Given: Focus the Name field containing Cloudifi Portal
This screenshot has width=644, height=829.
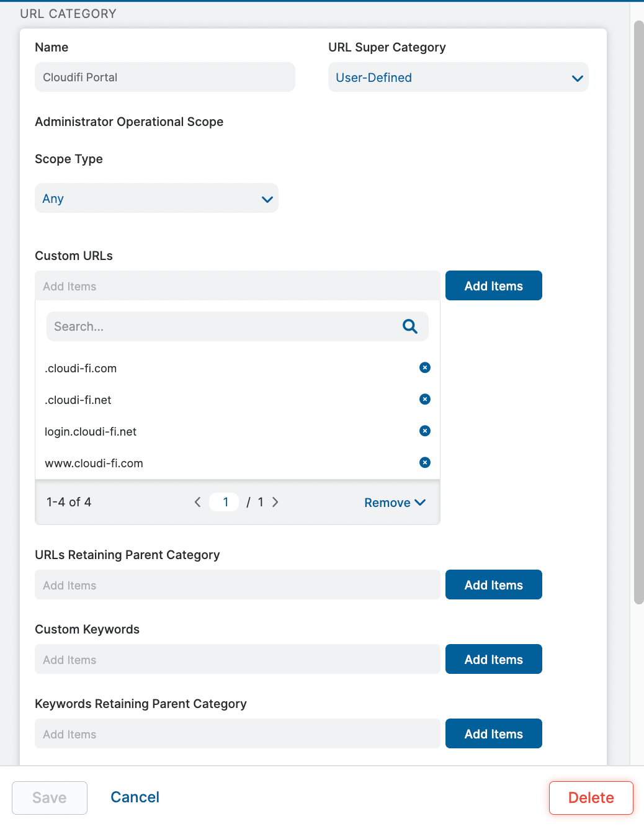Looking at the screenshot, I should click(x=165, y=78).
